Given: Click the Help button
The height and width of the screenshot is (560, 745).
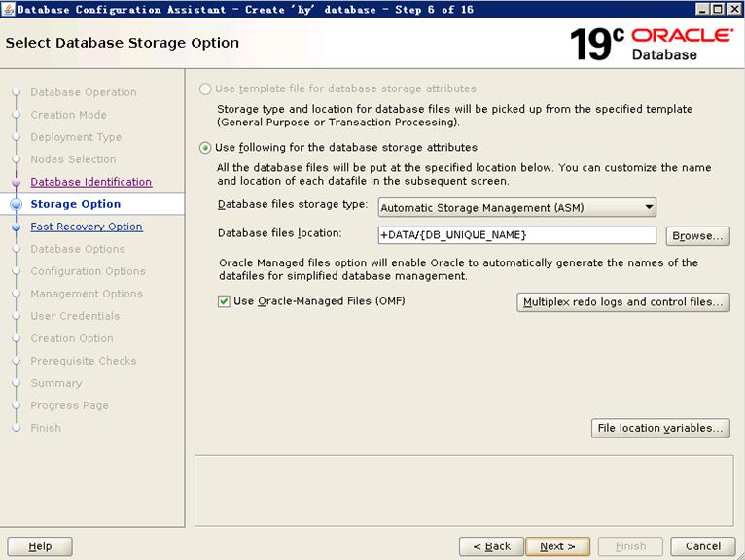Looking at the screenshot, I should 40,546.
